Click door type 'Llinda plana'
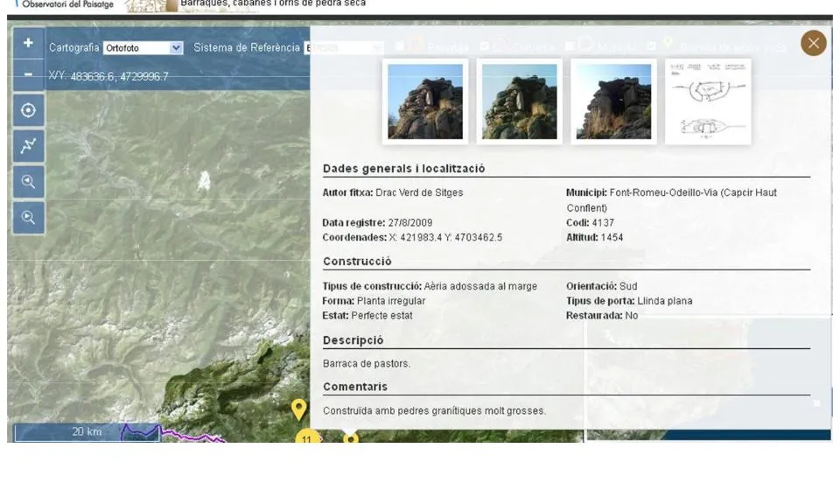This screenshot has height=504, width=840. point(665,301)
